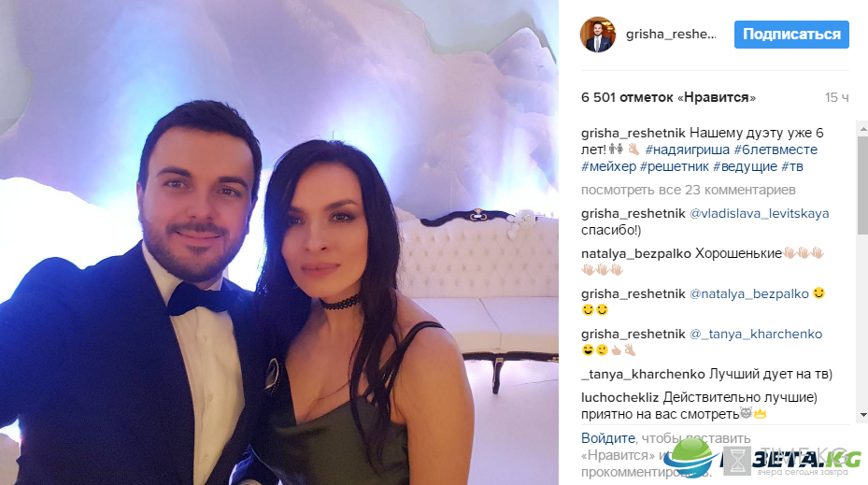Open hashtag #надяигриша
This screenshot has width=868, height=485.
(x=688, y=150)
